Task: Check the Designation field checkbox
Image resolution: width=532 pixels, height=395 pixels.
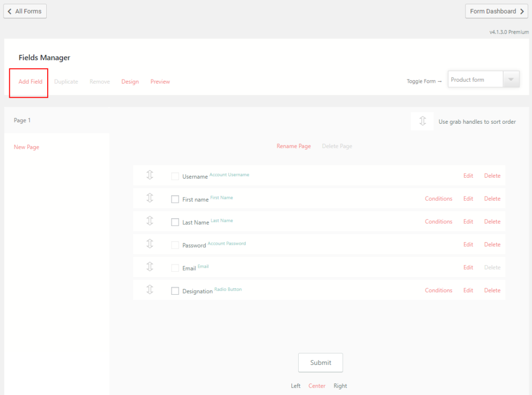Action: coord(175,291)
